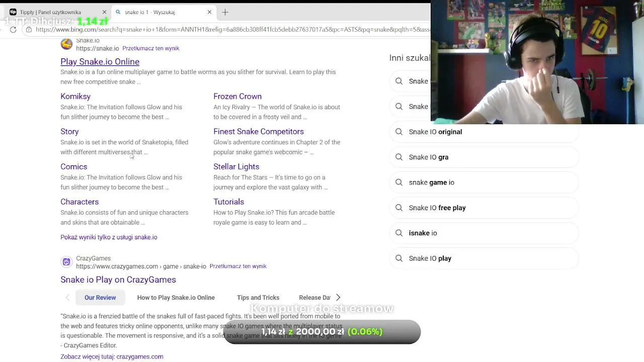Close the snake io 1 - Wyszukaj tab
This screenshot has width=644, height=362.
209,12
